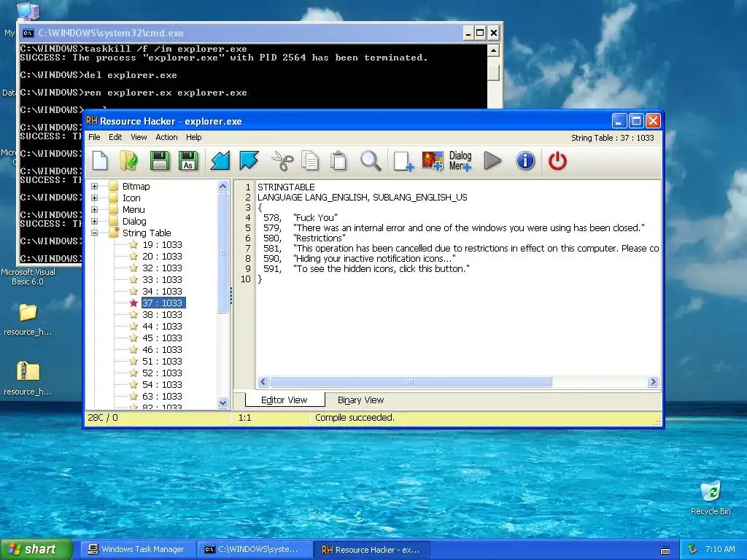The height and width of the screenshot is (560, 747).
Task: Click the Recycle Bin desktop icon
Action: point(711,491)
